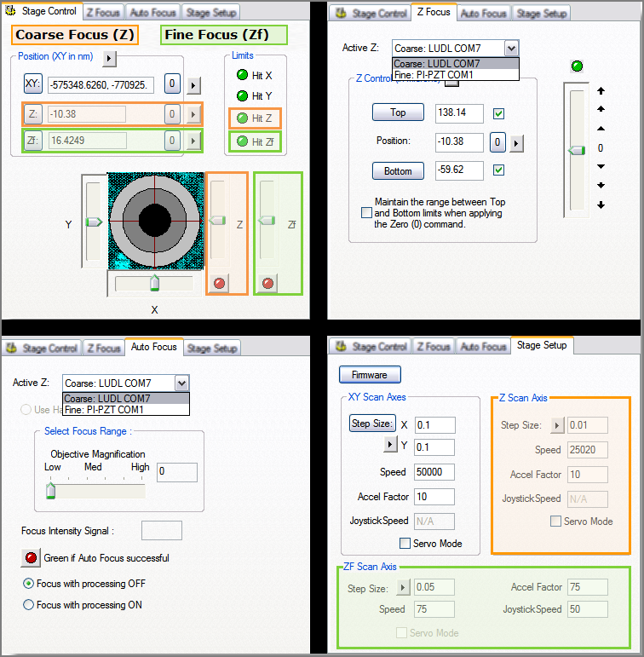Click the largest down arrow in Z Focus

pos(601,205)
